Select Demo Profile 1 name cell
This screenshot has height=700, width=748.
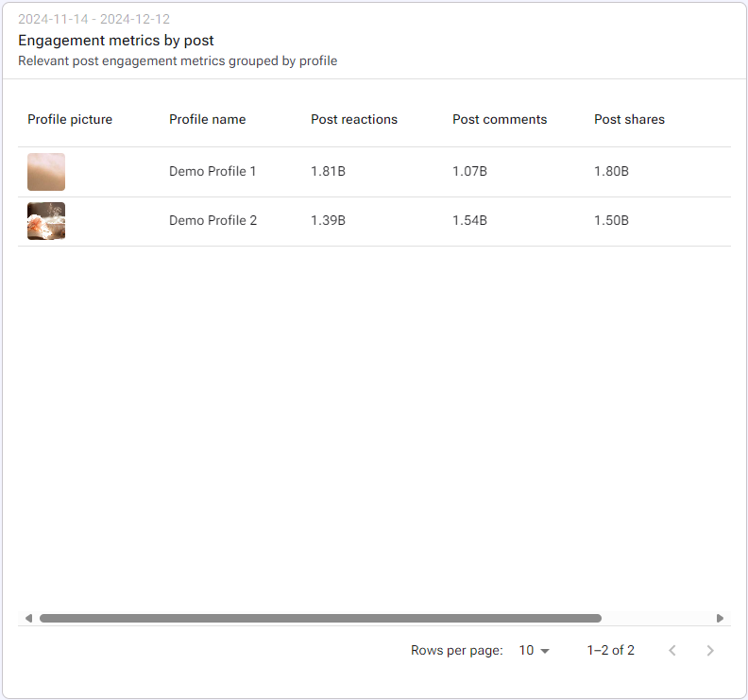point(212,171)
